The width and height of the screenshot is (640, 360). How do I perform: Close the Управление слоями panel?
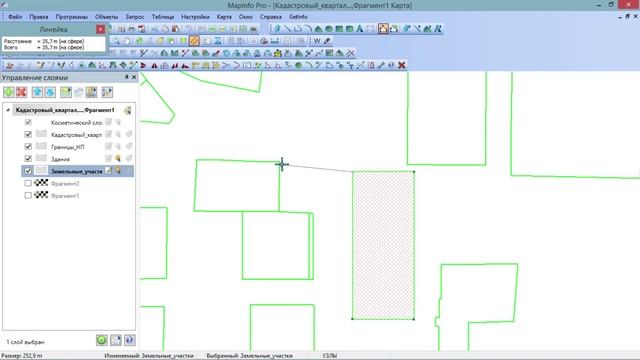point(134,77)
